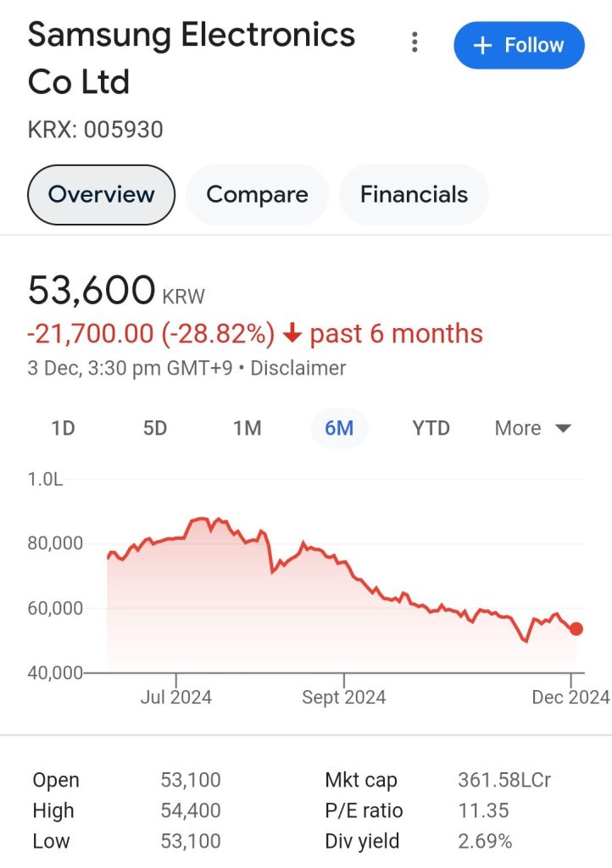Select the 1D time range
612x868 pixels.
click(x=64, y=428)
